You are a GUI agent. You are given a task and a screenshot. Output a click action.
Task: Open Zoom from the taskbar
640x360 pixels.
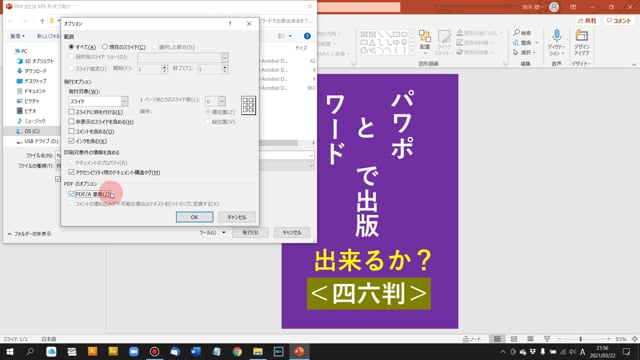click(133, 351)
